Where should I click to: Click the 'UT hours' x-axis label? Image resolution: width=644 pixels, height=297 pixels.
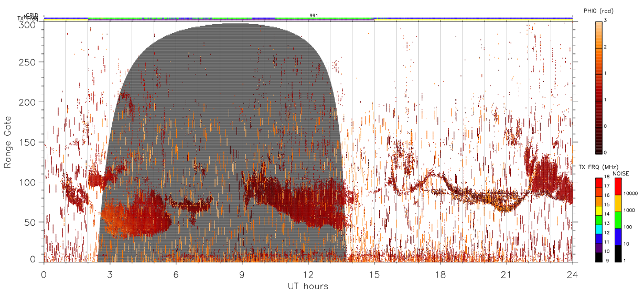click(308, 287)
